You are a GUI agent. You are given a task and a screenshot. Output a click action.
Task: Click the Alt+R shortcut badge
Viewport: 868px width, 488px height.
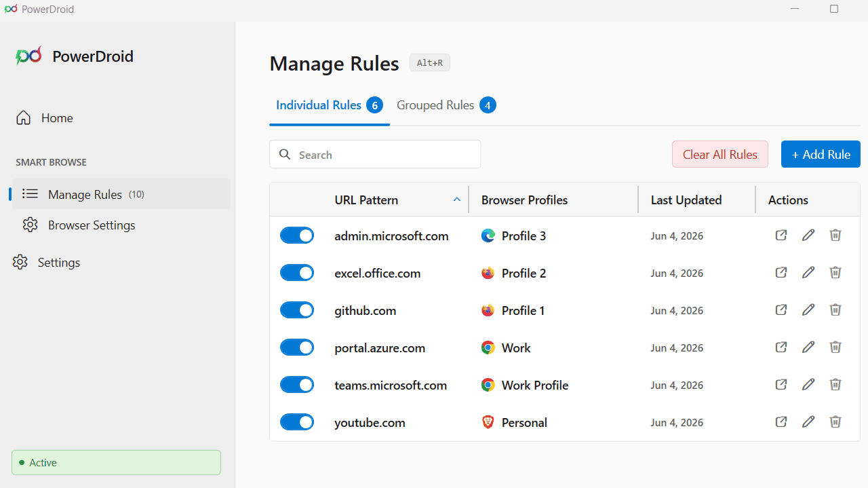[430, 63]
